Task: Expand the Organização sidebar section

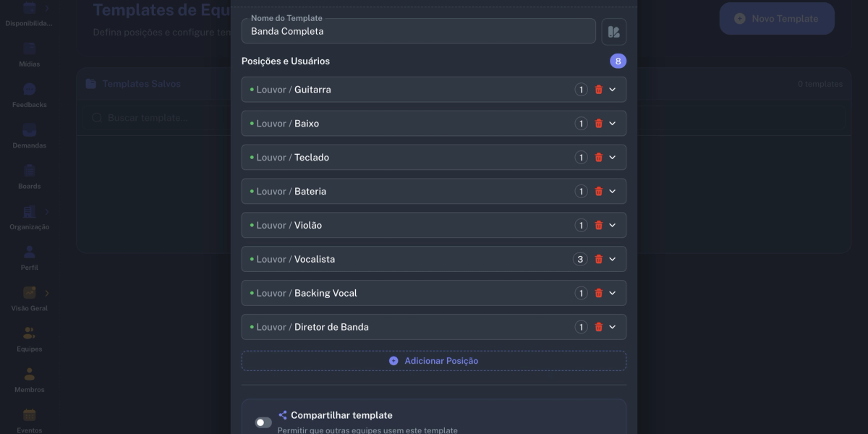Action: pyautogui.click(x=29, y=211)
